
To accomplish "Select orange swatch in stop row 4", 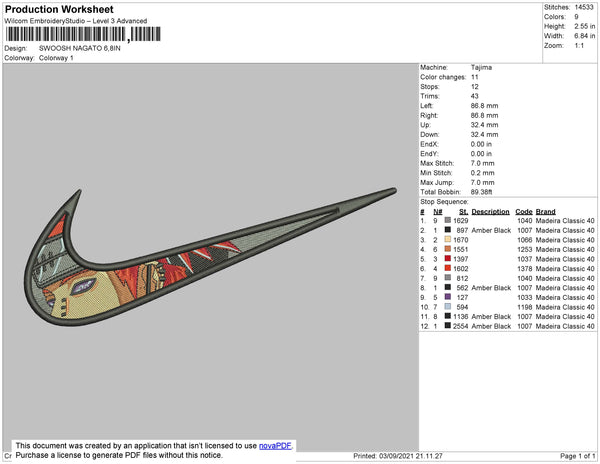I will (x=448, y=249).
